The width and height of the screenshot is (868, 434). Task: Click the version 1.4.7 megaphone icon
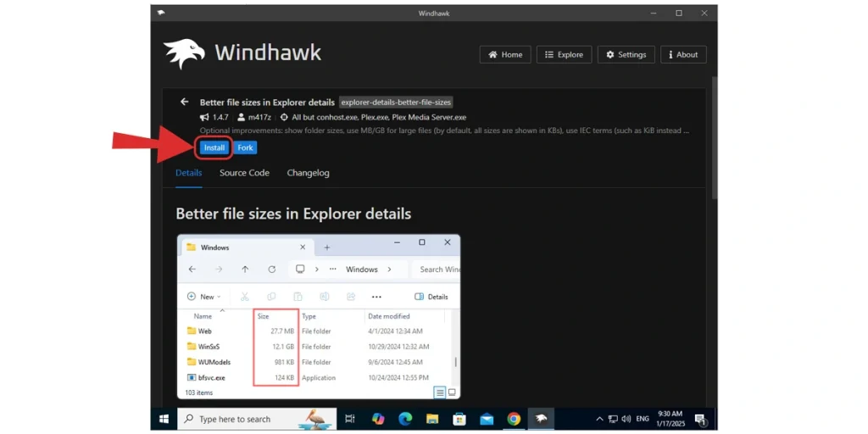[204, 117]
